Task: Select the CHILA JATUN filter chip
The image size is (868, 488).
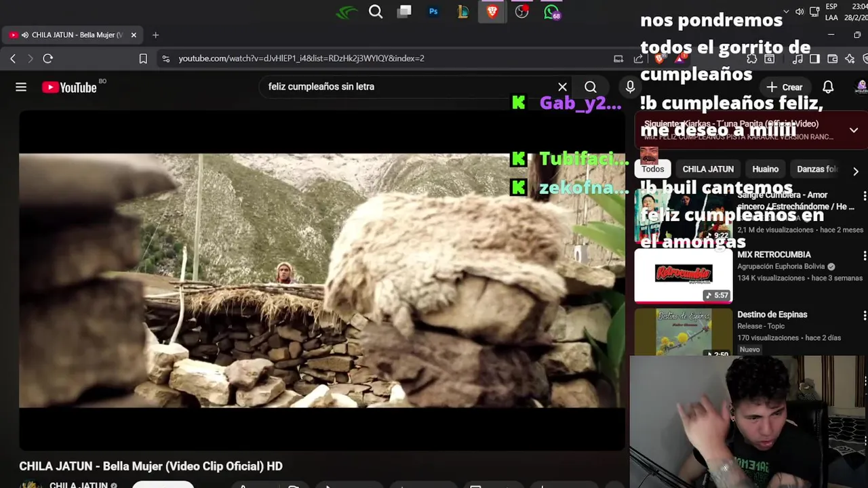Action: [x=708, y=169]
